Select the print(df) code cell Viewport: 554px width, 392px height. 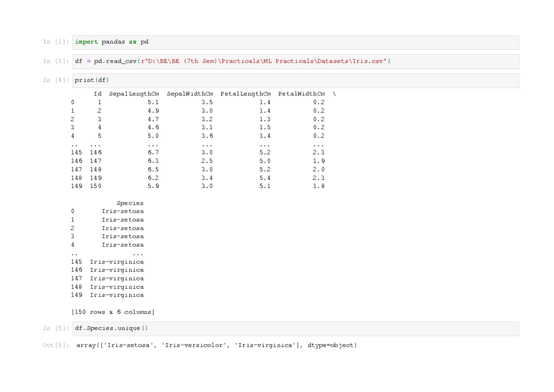(x=296, y=80)
